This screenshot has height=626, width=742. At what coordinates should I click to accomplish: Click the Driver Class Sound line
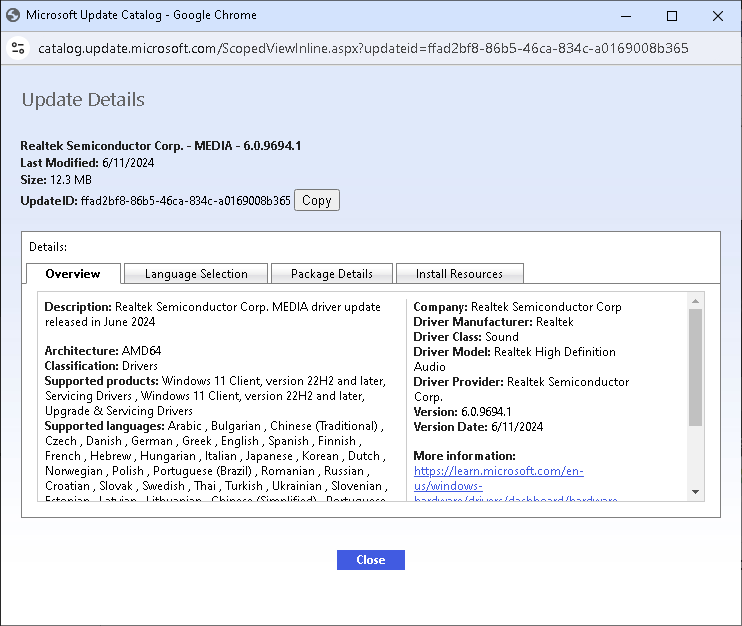click(x=466, y=336)
